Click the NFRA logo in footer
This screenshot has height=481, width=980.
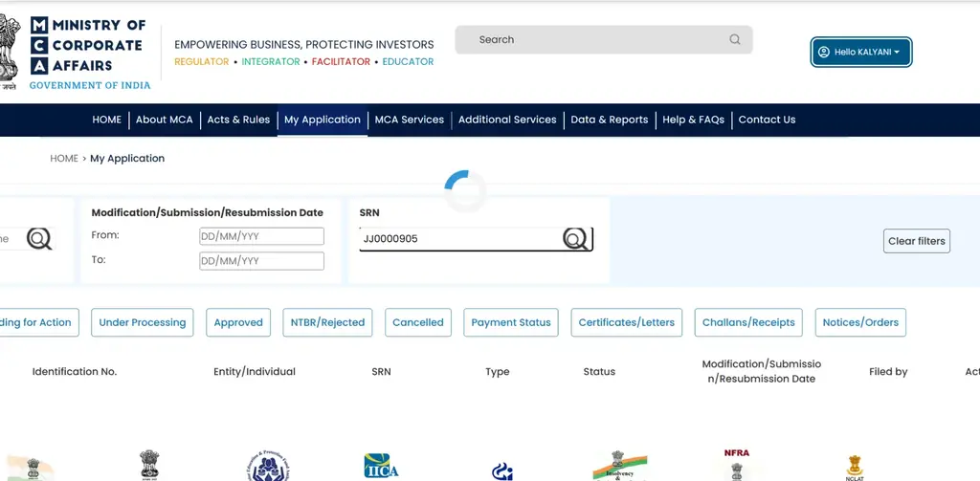[736, 464]
